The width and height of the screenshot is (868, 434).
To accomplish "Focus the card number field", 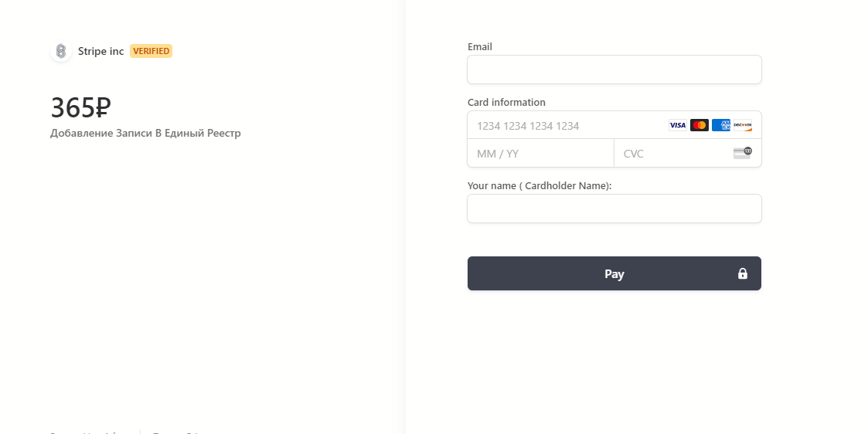I will tap(568, 125).
